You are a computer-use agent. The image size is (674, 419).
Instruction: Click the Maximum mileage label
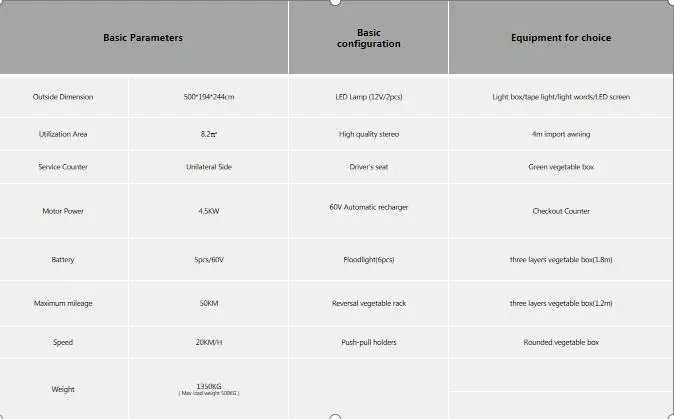(x=63, y=303)
